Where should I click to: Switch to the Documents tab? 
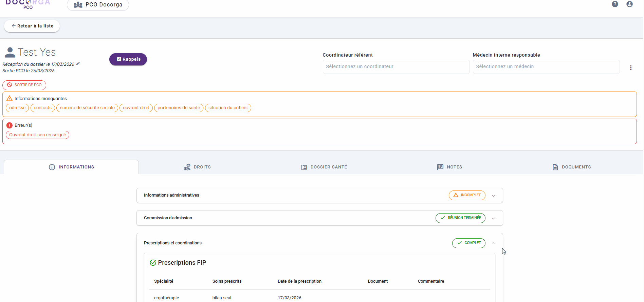[572, 167]
